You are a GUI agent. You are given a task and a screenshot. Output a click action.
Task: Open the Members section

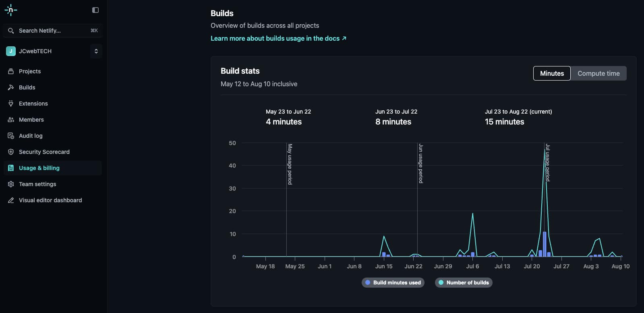pos(53,120)
